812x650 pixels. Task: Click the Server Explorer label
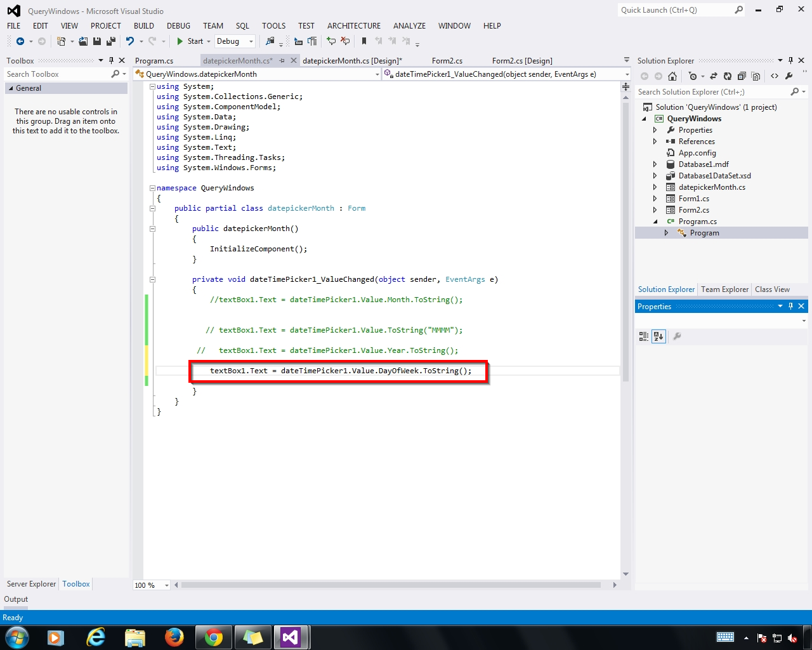30,584
